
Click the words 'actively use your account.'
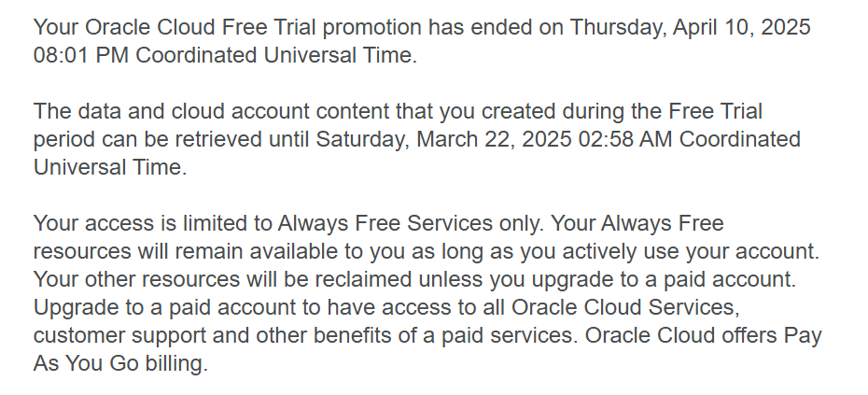[x=691, y=251]
